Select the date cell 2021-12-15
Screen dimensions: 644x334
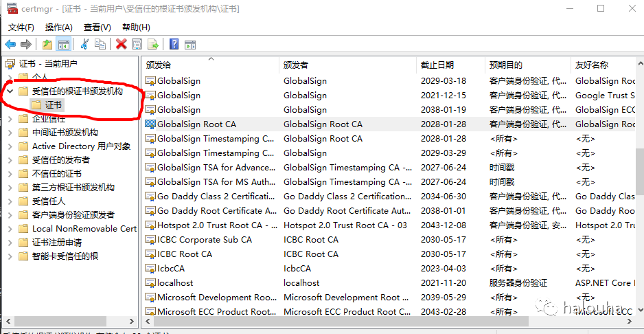pos(444,96)
